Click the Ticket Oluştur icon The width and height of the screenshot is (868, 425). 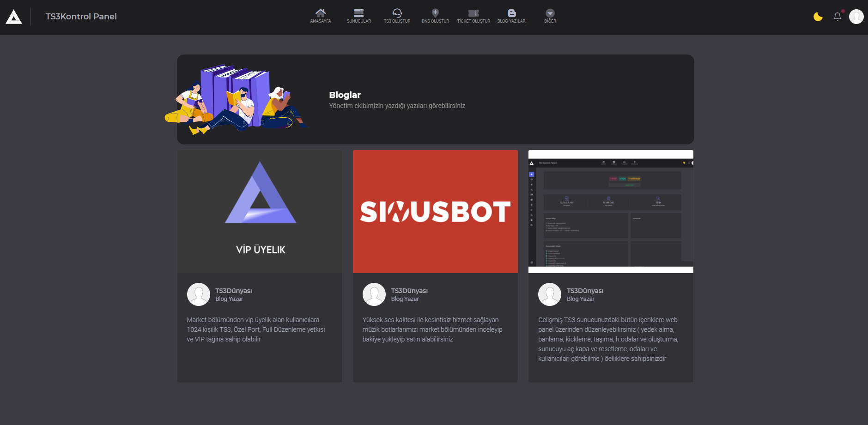pyautogui.click(x=473, y=13)
